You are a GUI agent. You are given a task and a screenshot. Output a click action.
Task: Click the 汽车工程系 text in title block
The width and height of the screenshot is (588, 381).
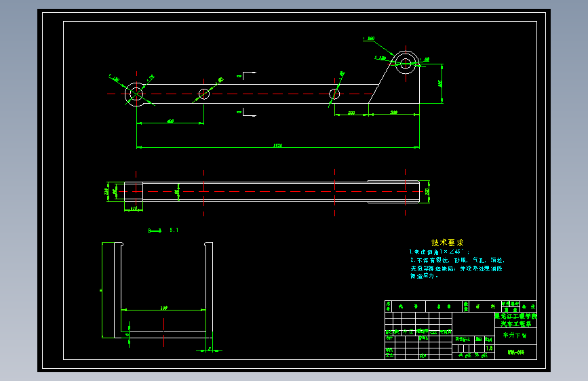516,323
